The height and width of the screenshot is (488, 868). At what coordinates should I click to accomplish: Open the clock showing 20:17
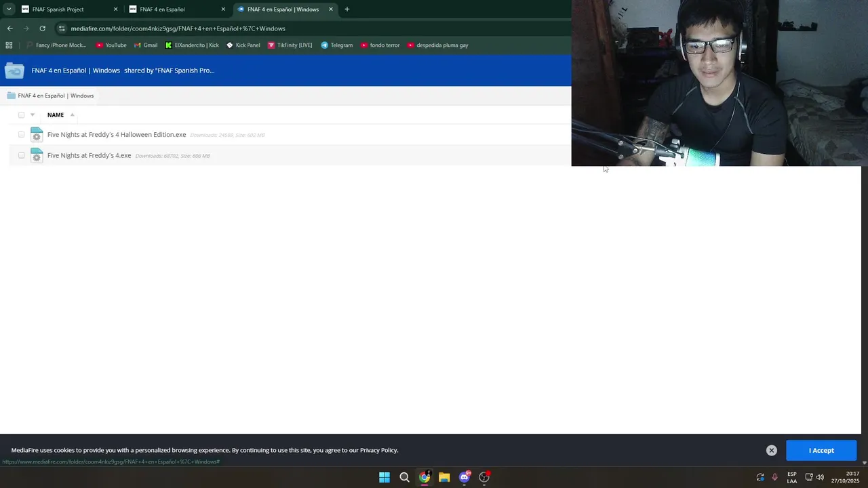pos(845,477)
